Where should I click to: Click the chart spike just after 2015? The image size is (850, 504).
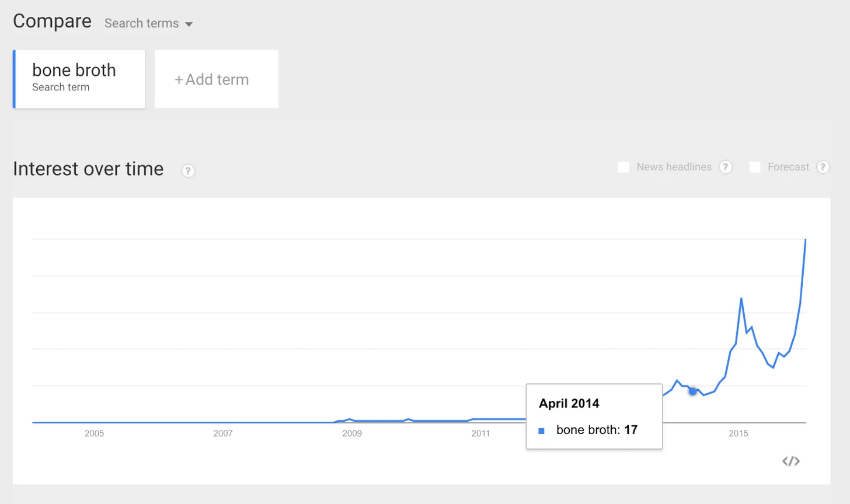click(x=741, y=299)
